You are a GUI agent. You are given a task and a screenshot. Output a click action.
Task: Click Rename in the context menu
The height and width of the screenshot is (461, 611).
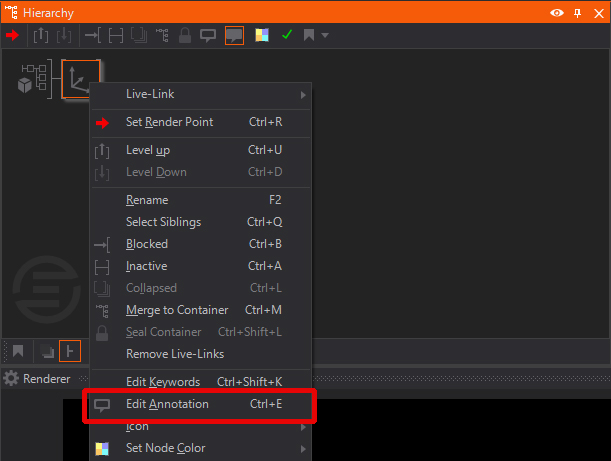(x=147, y=200)
